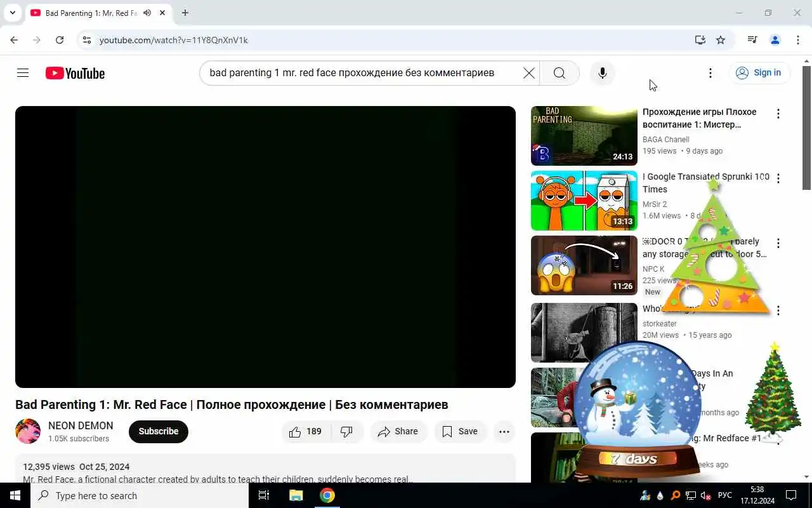Open the tab search dropdown arrow

(12, 13)
